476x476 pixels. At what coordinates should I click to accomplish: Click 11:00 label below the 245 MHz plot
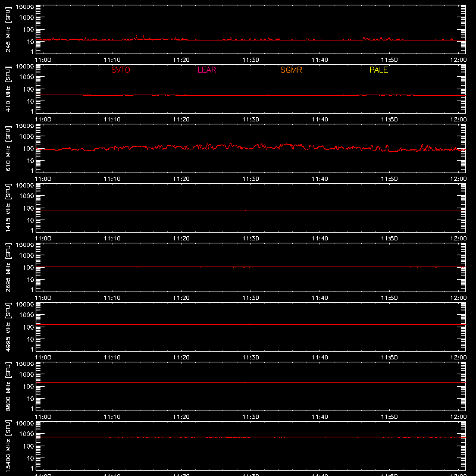click(43, 60)
